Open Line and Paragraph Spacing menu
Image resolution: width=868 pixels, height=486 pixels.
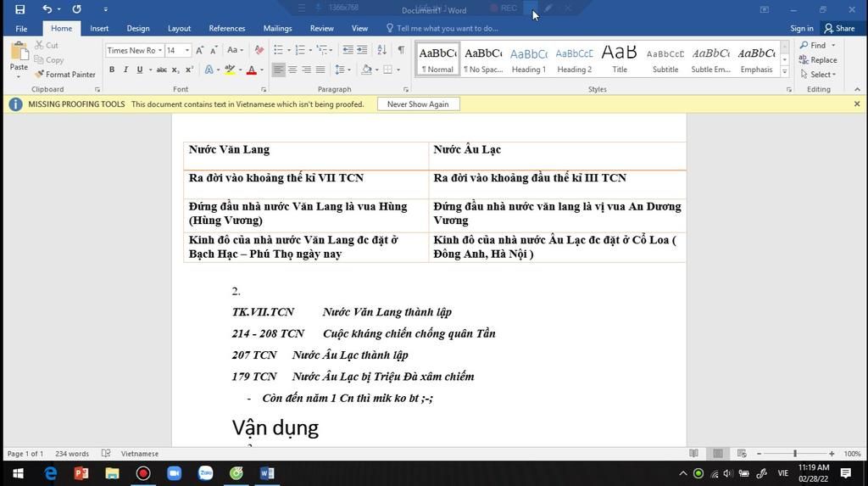342,70
